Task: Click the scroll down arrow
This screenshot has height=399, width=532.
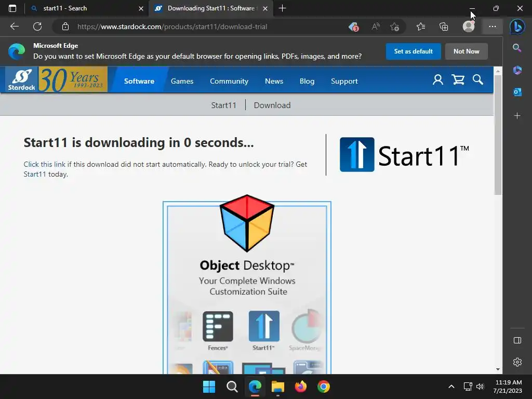Action: (498, 369)
